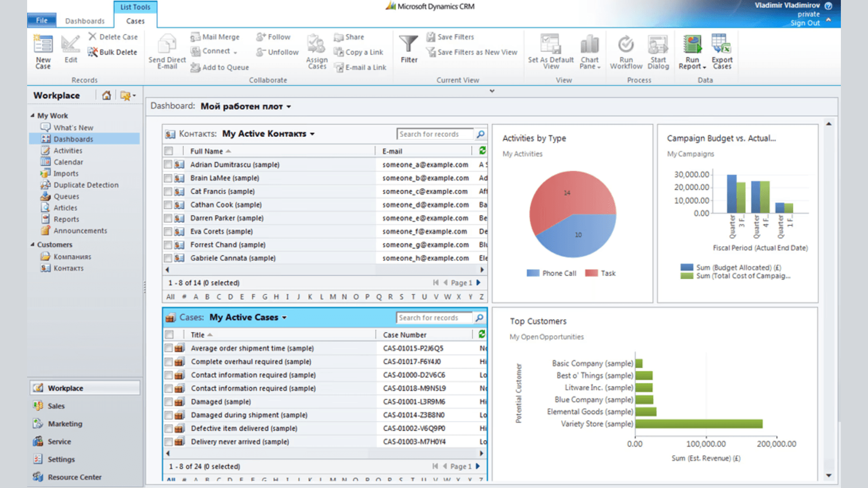Click the Send Direct E-mail icon
The height and width of the screenshot is (488, 868).
[x=167, y=44]
